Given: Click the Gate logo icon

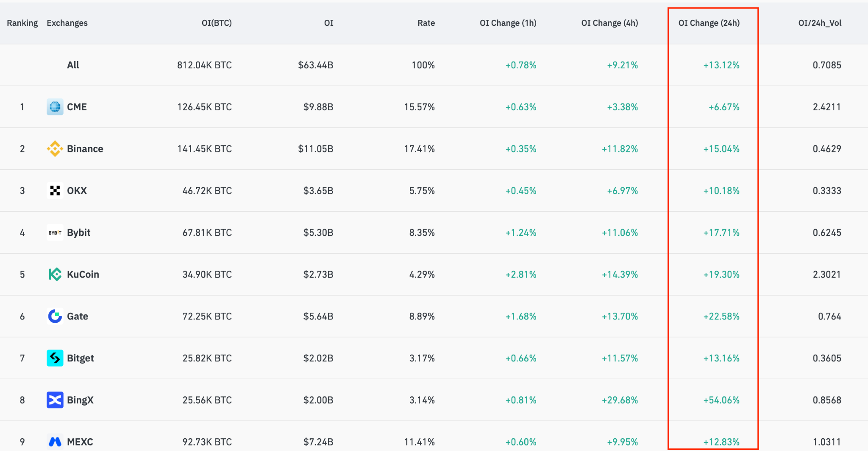Looking at the screenshot, I should (x=55, y=317).
